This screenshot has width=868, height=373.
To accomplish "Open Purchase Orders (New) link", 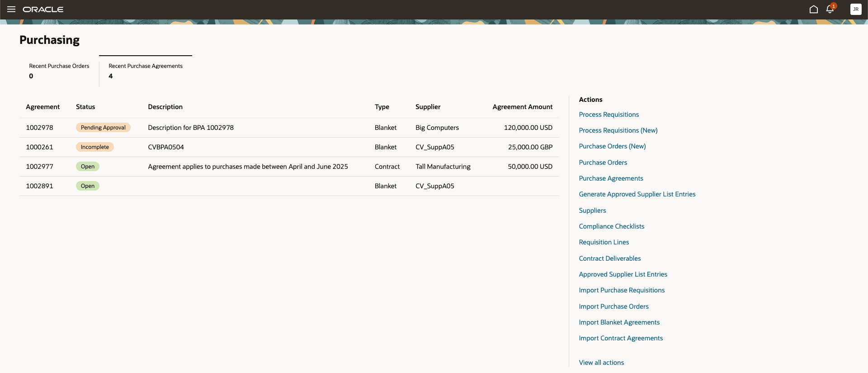I will click(x=612, y=146).
